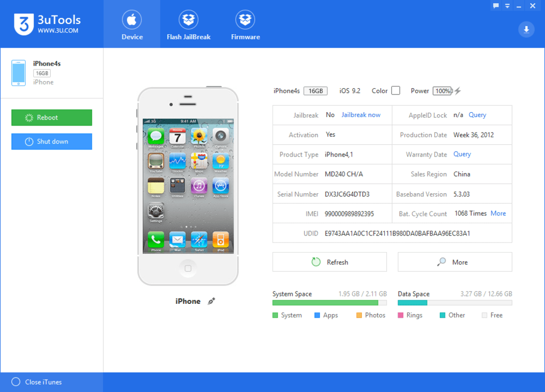Toggle the Close iTunes radio option
The width and height of the screenshot is (545, 392).
tap(15, 382)
